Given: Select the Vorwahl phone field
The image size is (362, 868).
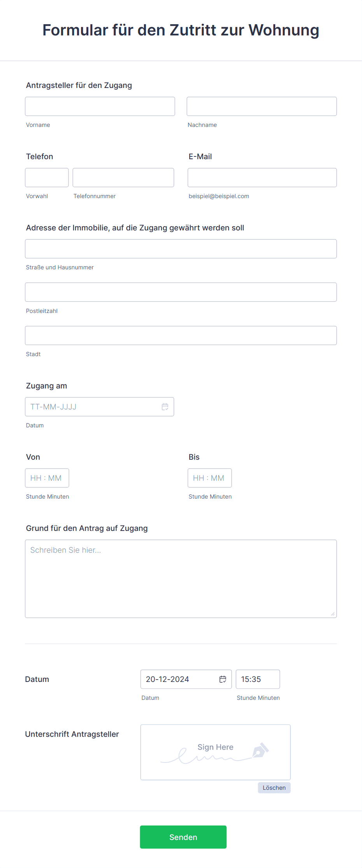Looking at the screenshot, I should pos(47,177).
